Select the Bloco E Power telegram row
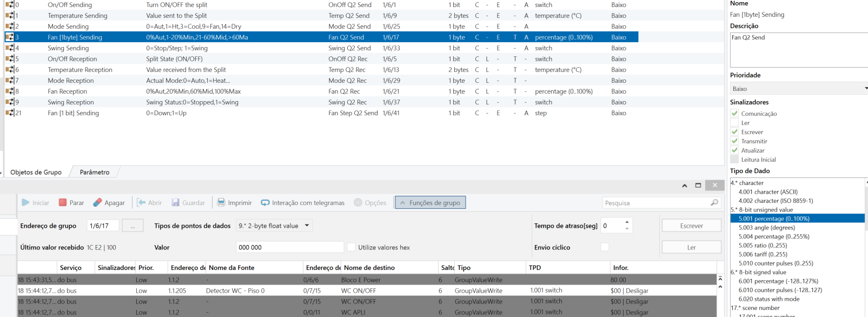The width and height of the screenshot is (868, 317). pyautogui.click(x=367, y=280)
